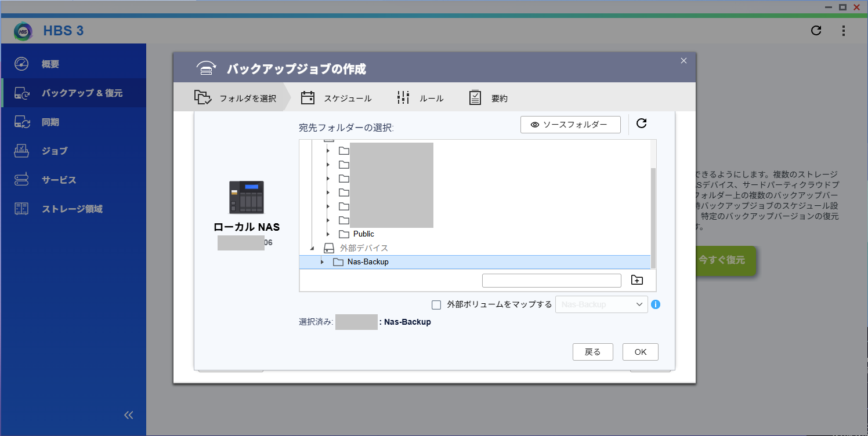This screenshot has width=868, height=436.
Task: Open the three-dot more options menu
Action: tap(844, 31)
